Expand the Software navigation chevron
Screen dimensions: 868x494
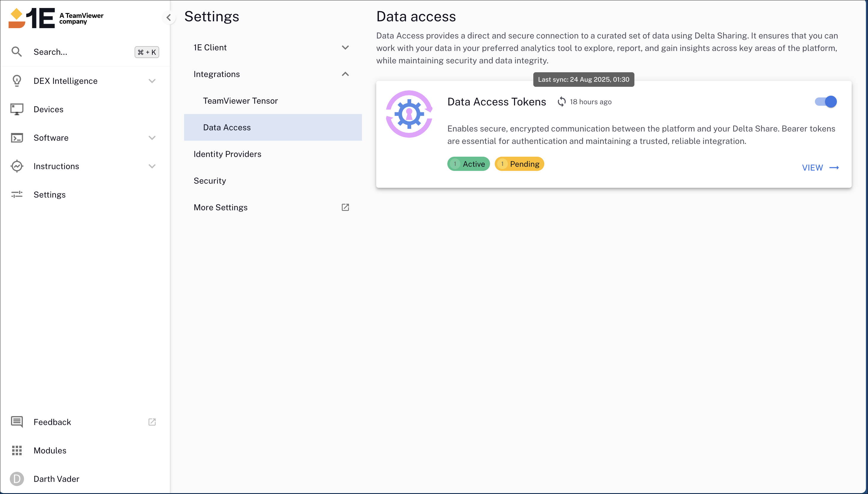point(152,138)
